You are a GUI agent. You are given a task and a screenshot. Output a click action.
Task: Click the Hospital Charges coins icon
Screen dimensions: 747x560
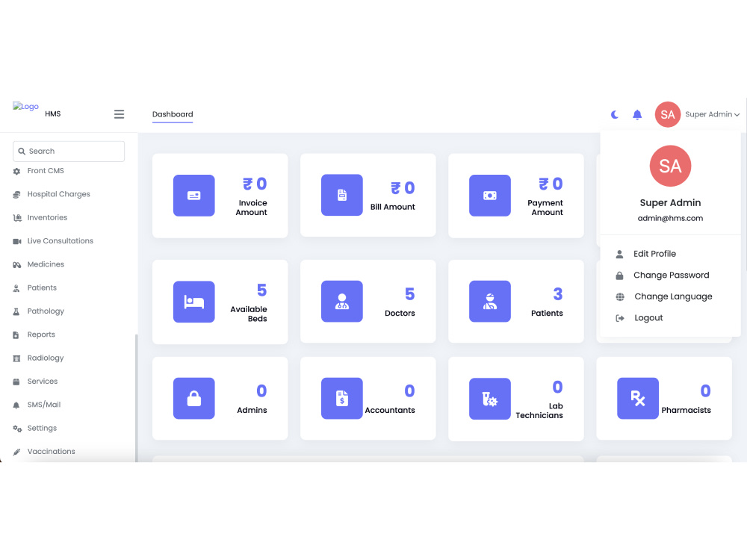pos(16,194)
